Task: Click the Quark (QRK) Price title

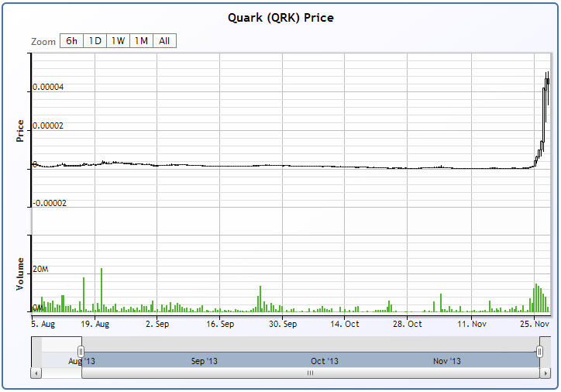Action: click(x=280, y=18)
